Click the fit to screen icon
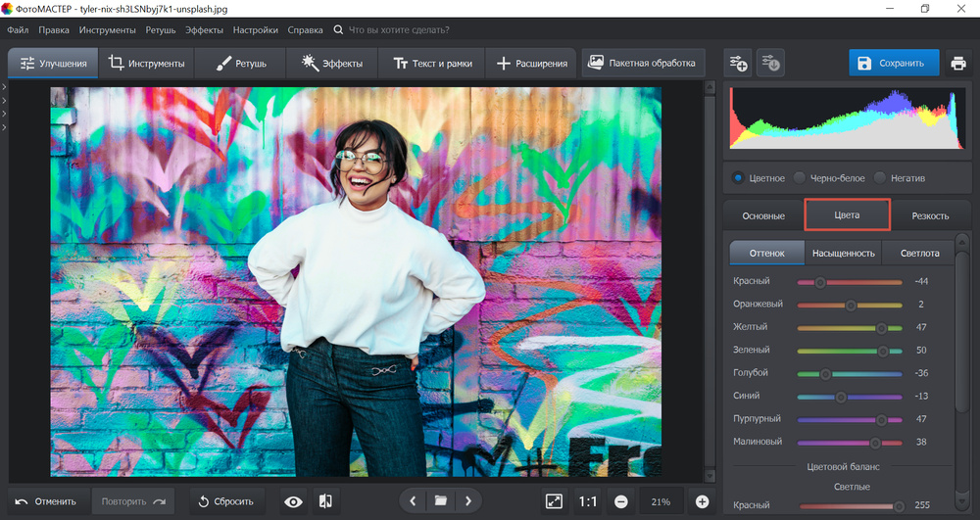980x520 pixels. point(554,501)
